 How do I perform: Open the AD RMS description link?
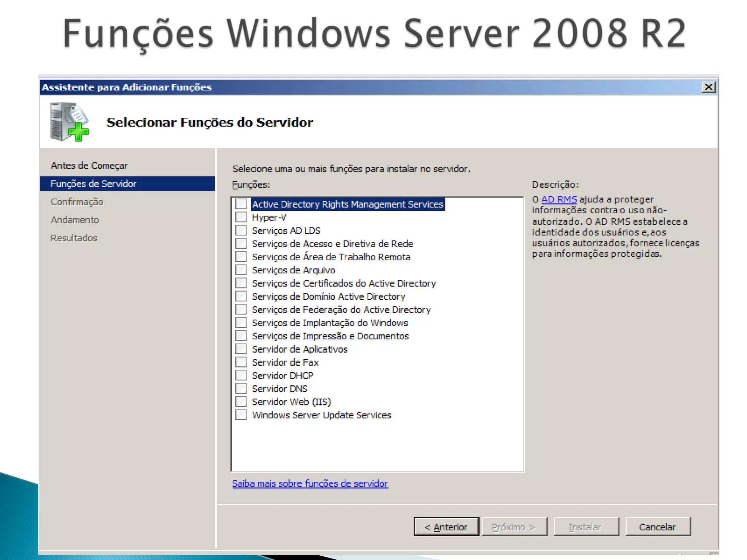click(x=559, y=199)
